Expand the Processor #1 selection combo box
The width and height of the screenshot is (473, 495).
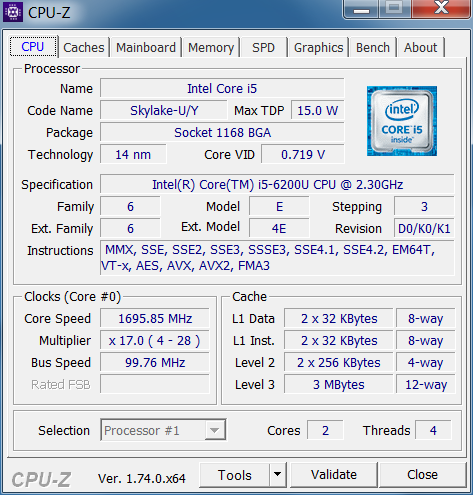[x=163, y=430]
